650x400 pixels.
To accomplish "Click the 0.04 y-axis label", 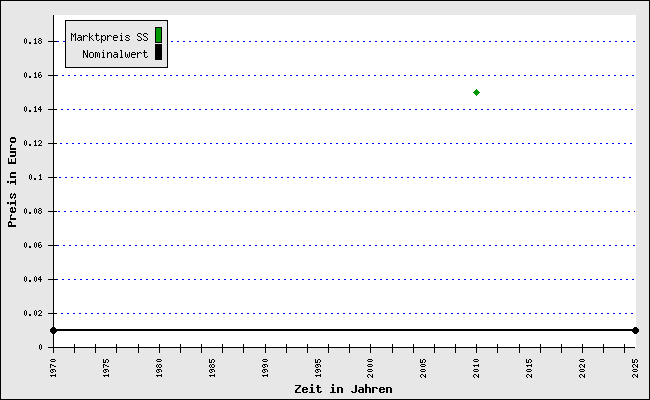I will (33, 279).
